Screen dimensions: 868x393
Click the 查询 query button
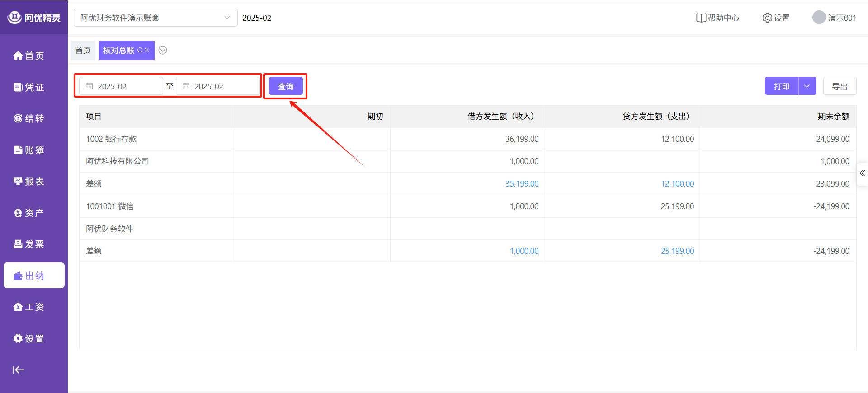[286, 86]
